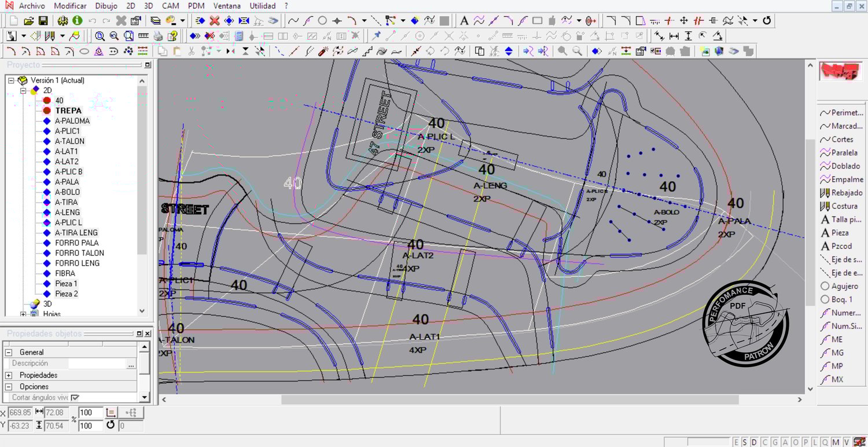
Task: Select A-PALOMA piece in project tree
Action: coord(72,121)
